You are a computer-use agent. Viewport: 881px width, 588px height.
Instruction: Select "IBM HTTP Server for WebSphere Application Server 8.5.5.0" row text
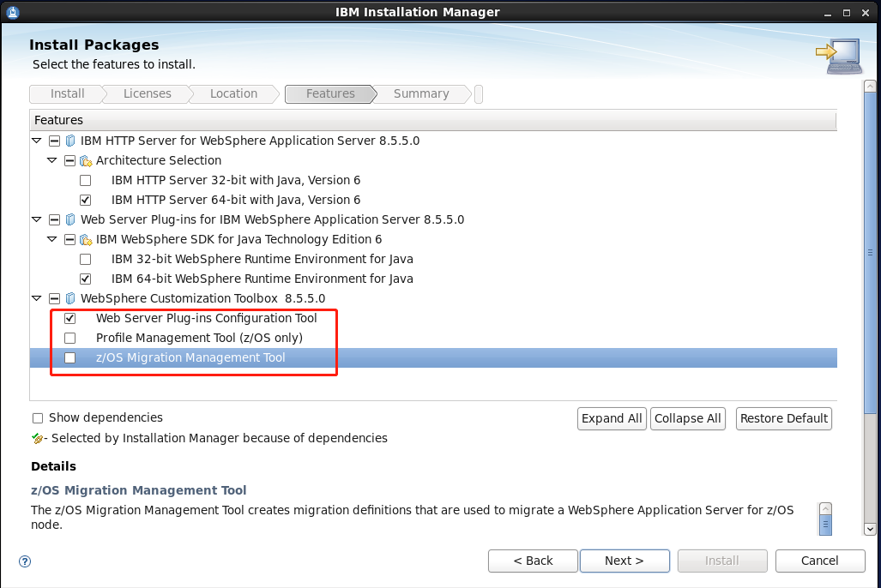(x=250, y=141)
